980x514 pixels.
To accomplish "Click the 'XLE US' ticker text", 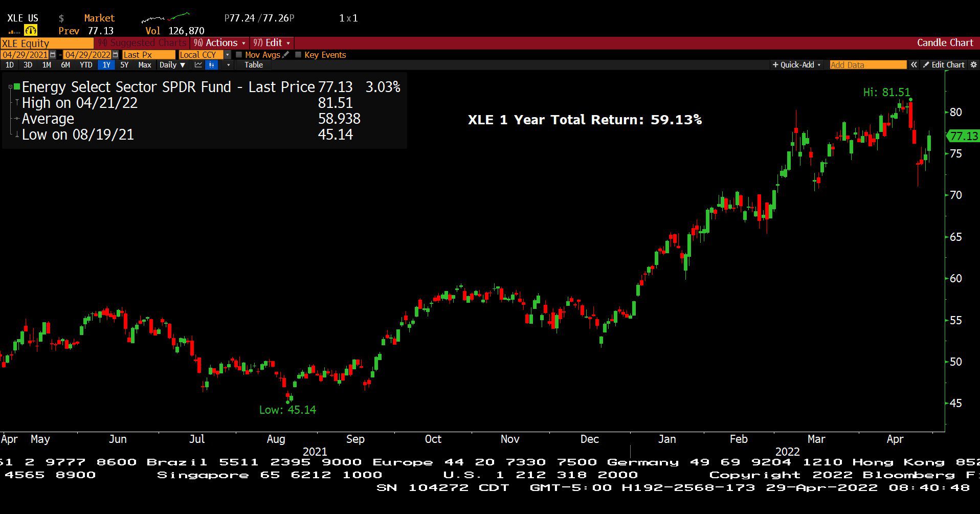I will click(23, 18).
